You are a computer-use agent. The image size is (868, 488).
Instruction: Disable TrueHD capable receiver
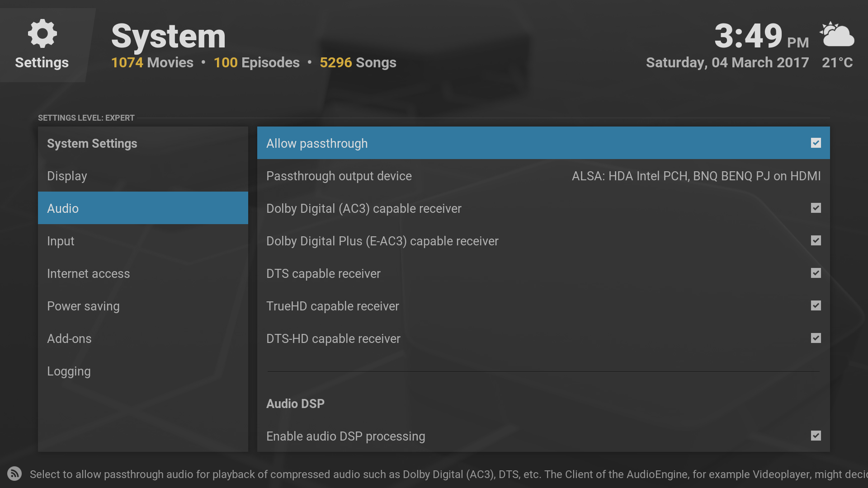coord(816,306)
